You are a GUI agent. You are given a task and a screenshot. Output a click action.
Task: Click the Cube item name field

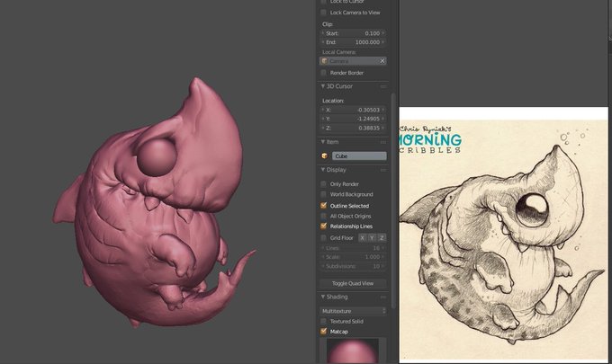coord(359,155)
